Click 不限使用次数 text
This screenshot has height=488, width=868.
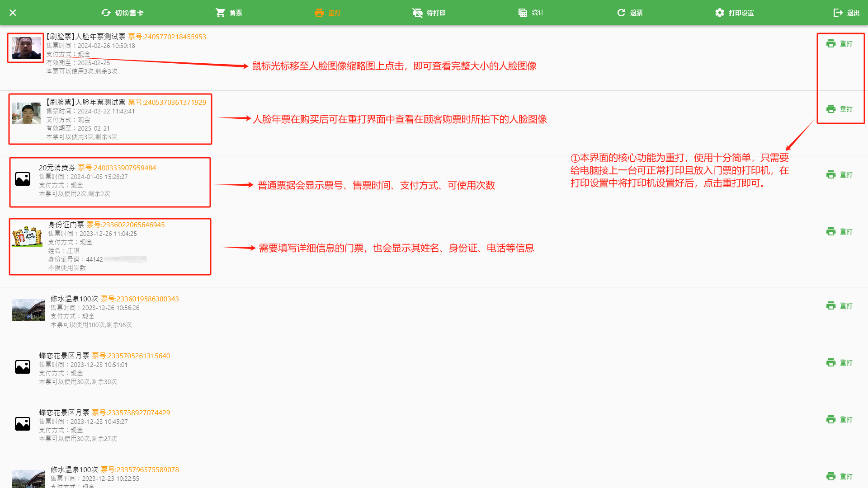tap(67, 268)
